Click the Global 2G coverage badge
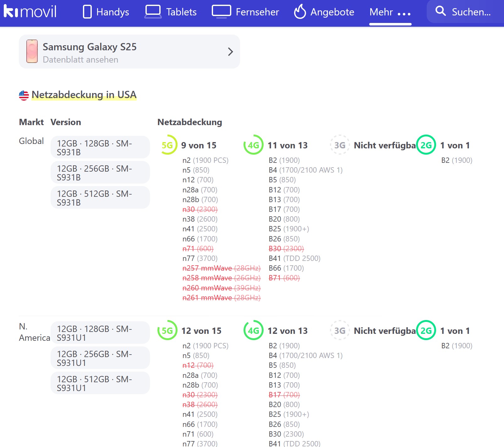This screenshot has height=447, width=504. (426, 145)
